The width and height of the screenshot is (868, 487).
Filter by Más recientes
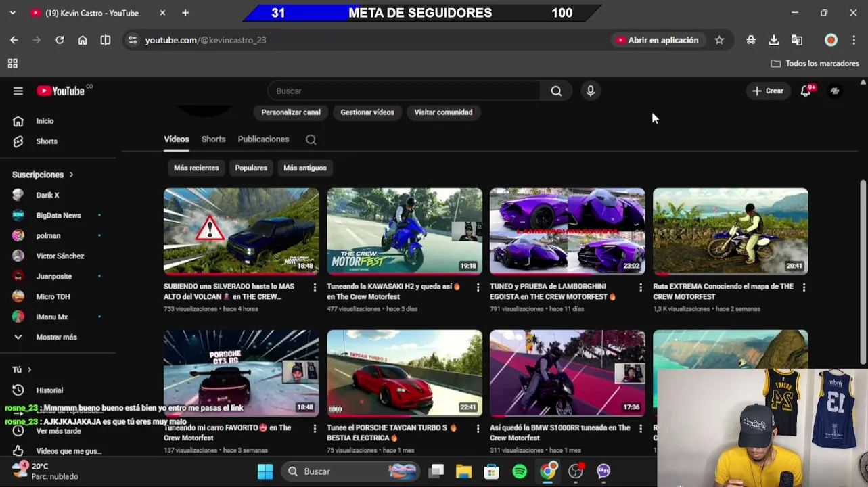196,168
